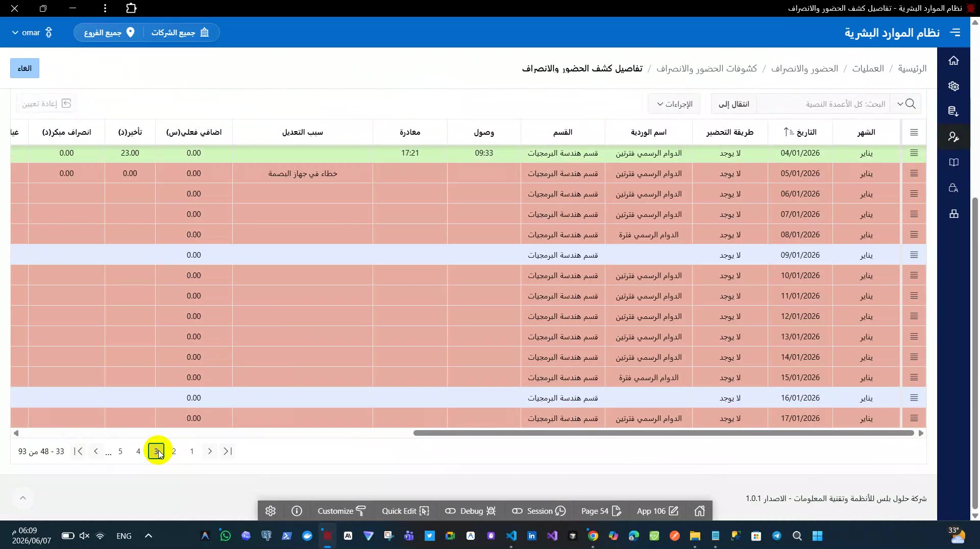This screenshot has width=980, height=549.
Task: Open WhatsApp from the taskbar
Action: point(225,536)
